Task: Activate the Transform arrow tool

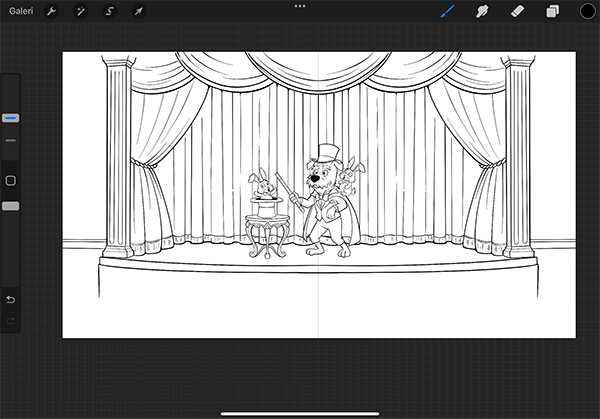Action: 138,11
